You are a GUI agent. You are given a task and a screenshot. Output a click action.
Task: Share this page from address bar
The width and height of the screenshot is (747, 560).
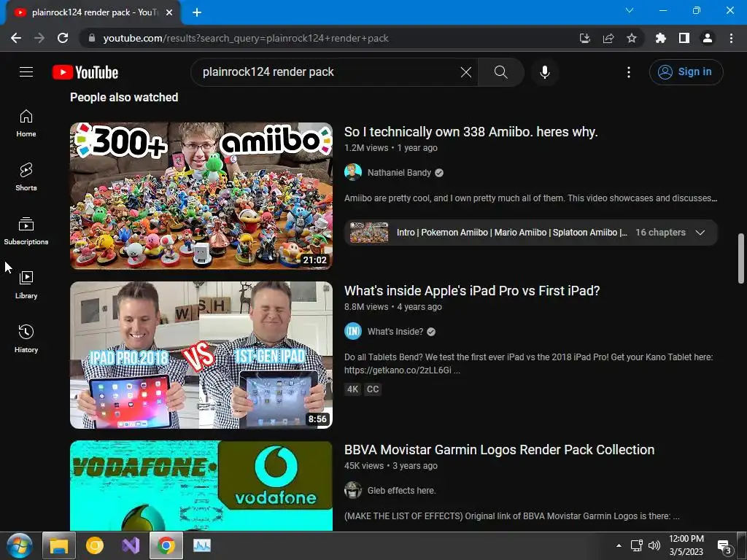[x=608, y=38]
